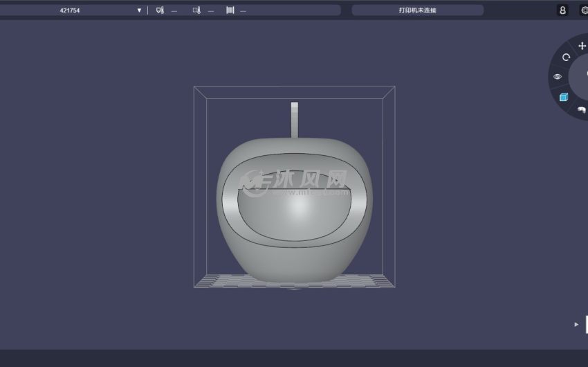Select the blue cube view icon
The width and height of the screenshot is (588, 367).
564,97
